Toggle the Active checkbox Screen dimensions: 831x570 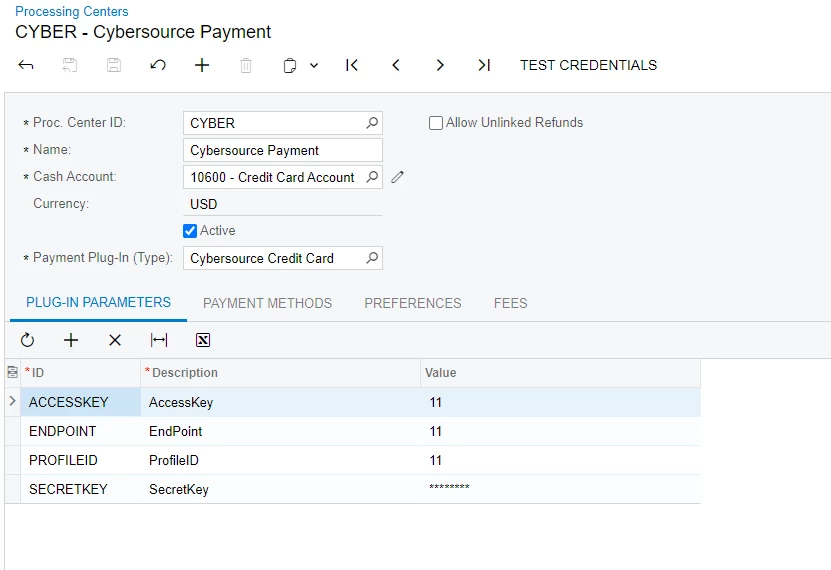[x=190, y=231]
